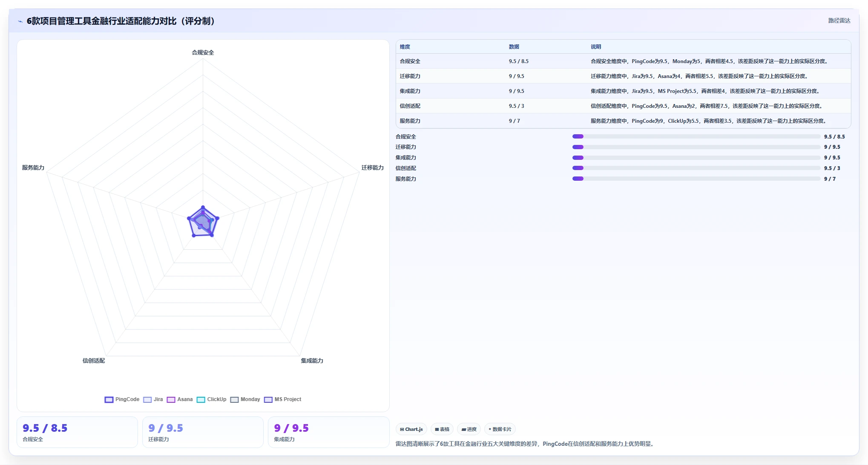Toggle the Monday legend entry
Screen dimensions: 868x465
click(x=245, y=399)
